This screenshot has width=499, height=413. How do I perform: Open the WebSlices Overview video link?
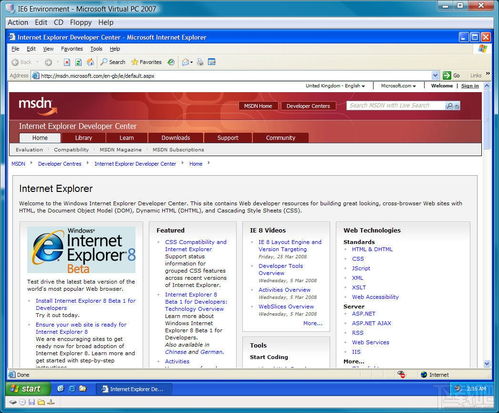click(x=286, y=307)
